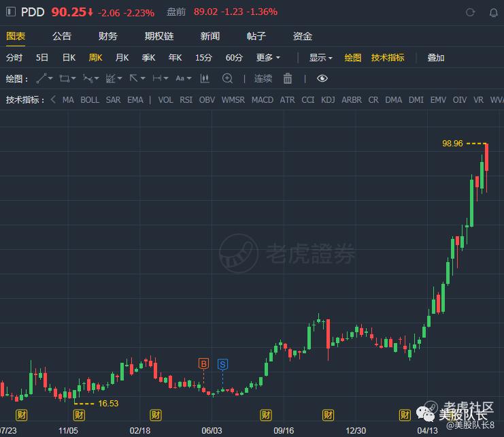Toggle the VOL indicator
This screenshot has width=504, height=437.
tap(165, 100)
